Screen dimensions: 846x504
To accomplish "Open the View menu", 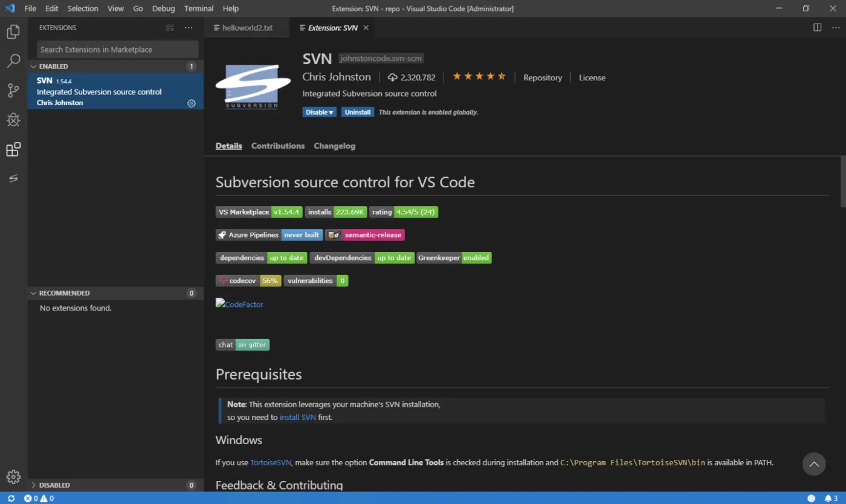I will click(115, 8).
